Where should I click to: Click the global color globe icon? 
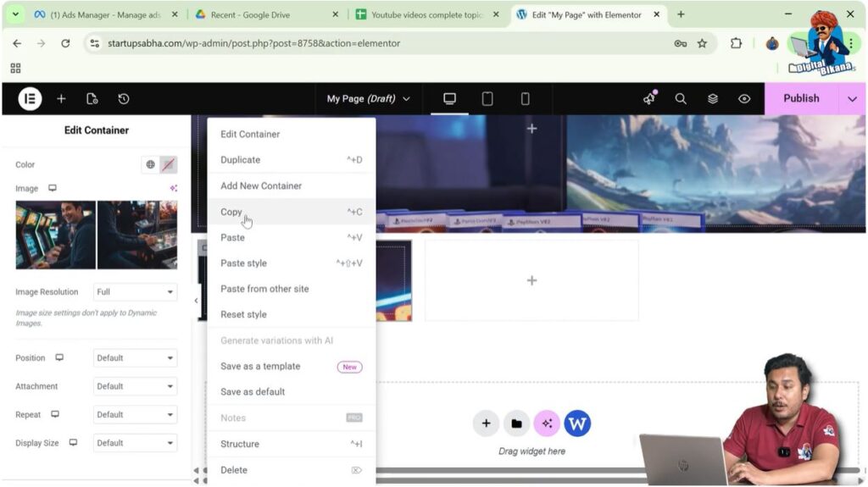click(151, 164)
